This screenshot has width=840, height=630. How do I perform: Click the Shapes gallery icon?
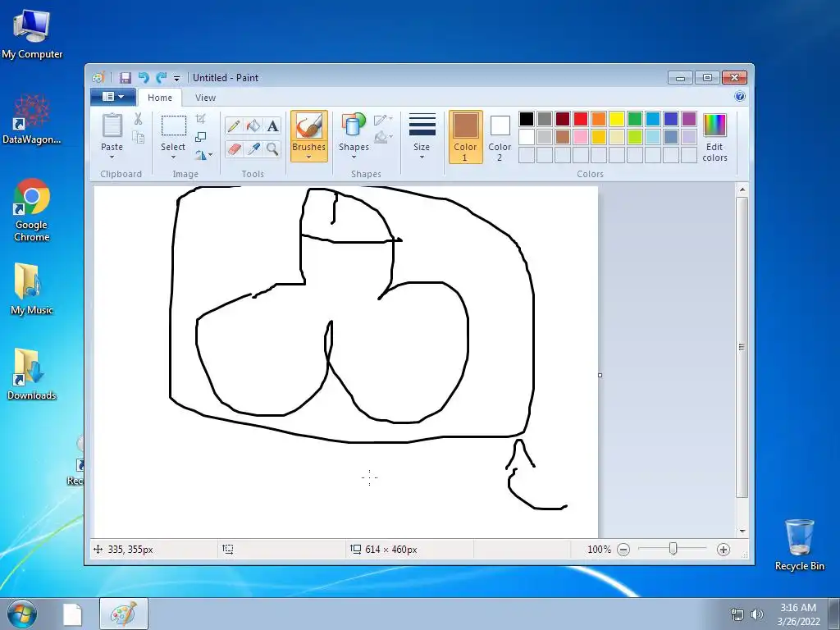pos(354,126)
